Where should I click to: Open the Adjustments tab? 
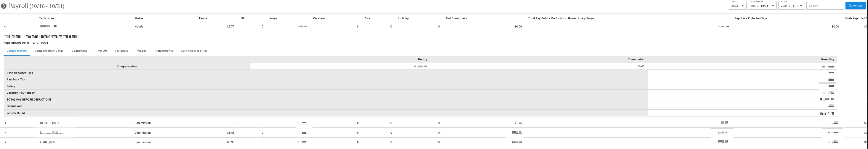164,51
